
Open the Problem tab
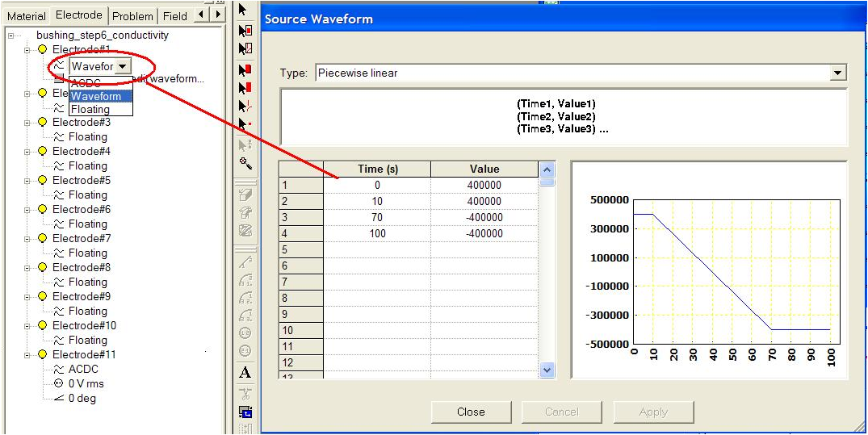132,16
